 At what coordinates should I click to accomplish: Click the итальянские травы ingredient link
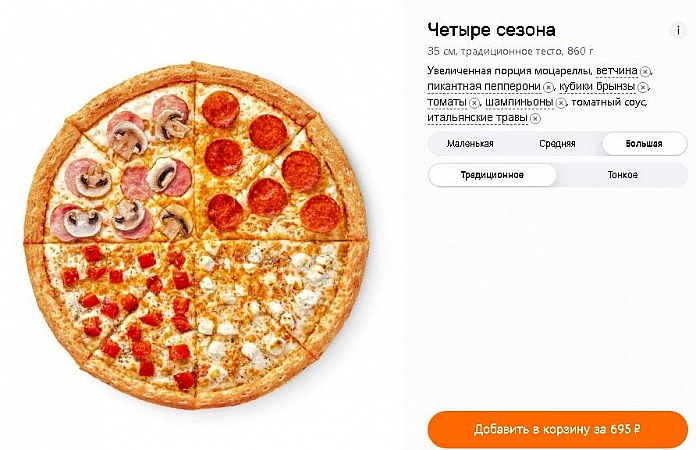pyautogui.click(x=477, y=118)
